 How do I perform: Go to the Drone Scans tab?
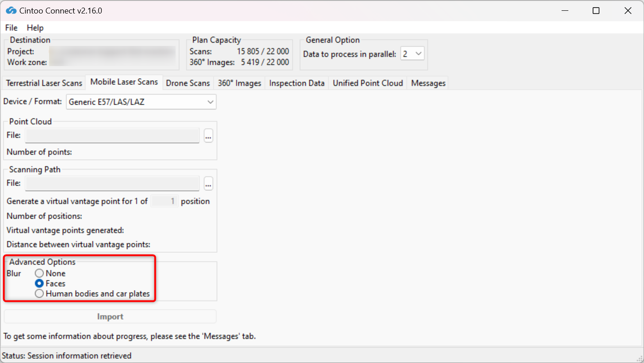pyautogui.click(x=188, y=83)
